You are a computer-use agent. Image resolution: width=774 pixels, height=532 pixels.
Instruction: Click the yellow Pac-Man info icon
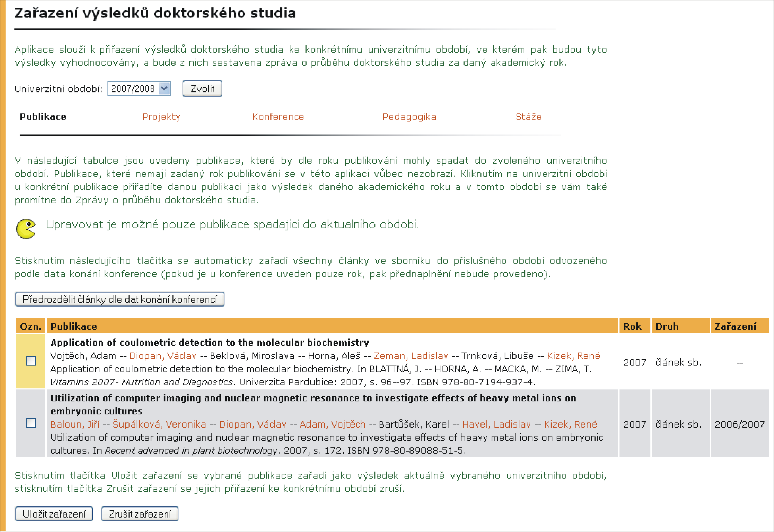[26, 229]
